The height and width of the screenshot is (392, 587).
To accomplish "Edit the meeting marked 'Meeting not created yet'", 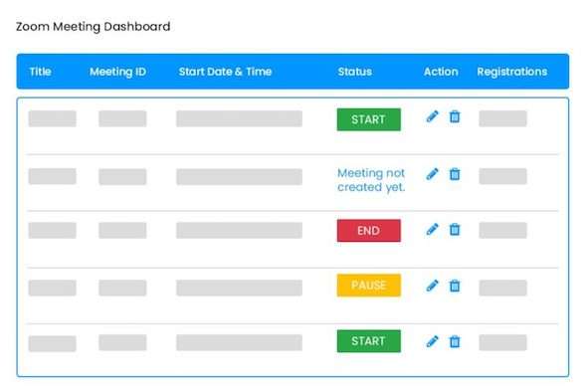I will point(432,174).
